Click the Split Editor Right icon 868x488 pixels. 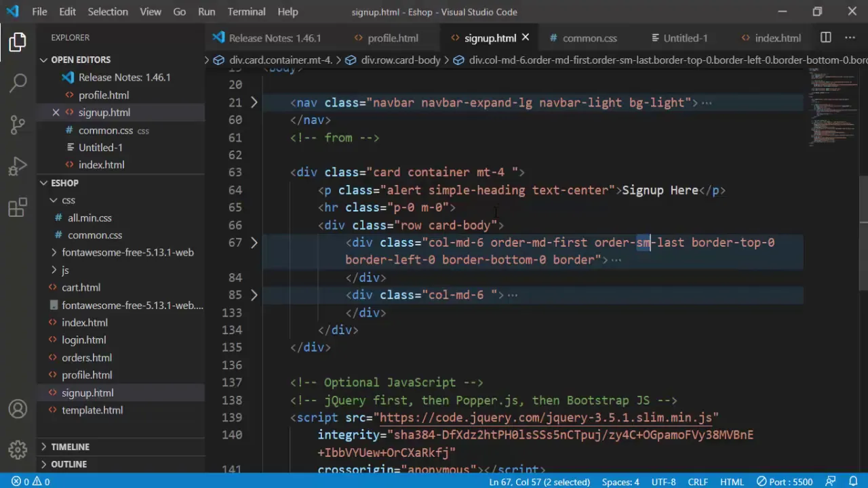825,38
